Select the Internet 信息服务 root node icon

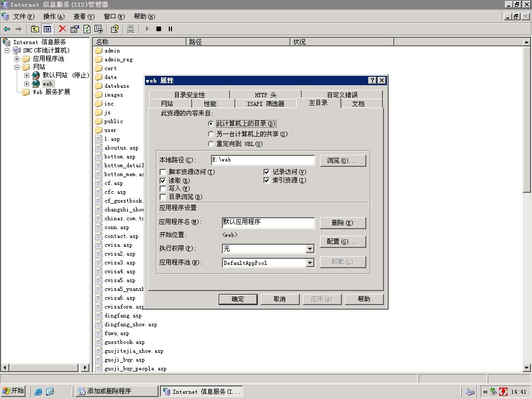(7, 42)
